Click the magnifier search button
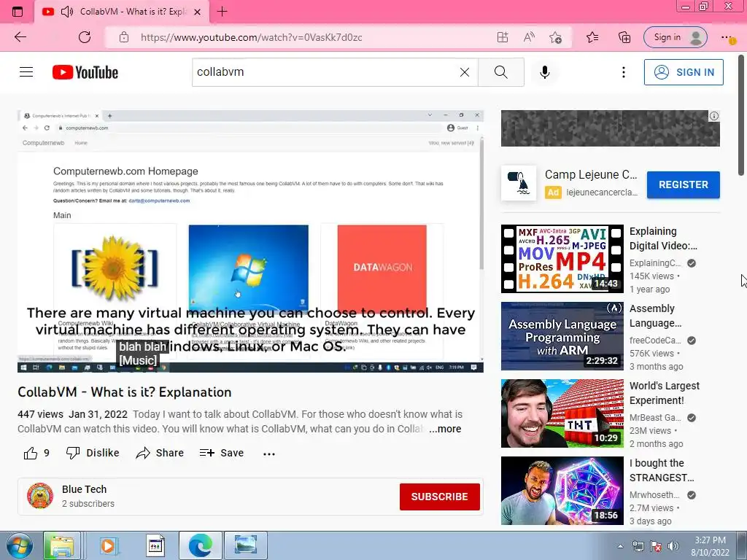This screenshot has width=747, height=560. (x=500, y=72)
